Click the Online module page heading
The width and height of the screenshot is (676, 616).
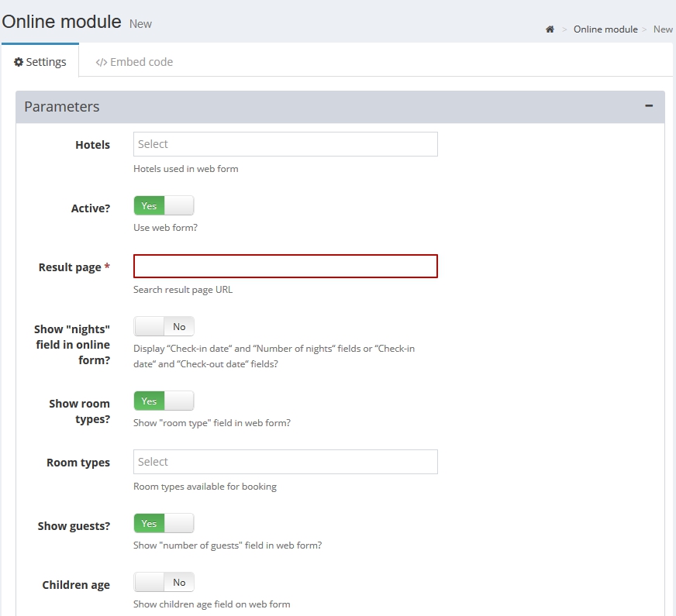click(62, 22)
